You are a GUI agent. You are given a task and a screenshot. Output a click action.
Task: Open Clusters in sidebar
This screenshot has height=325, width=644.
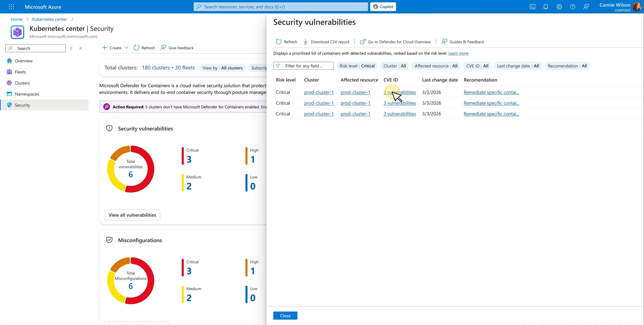pyautogui.click(x=22, y=83)
